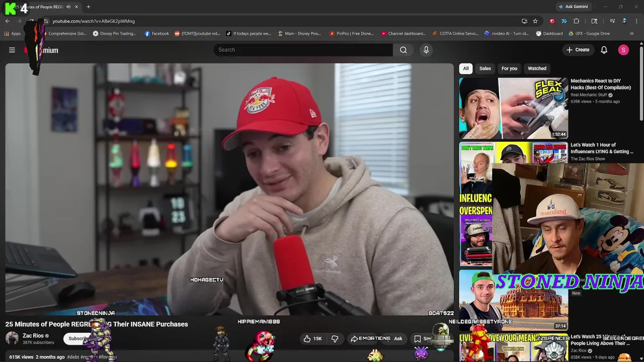Open Dashboard bookmark
The width and height of the screenshot is (644, 362).
tap(549, 34)
